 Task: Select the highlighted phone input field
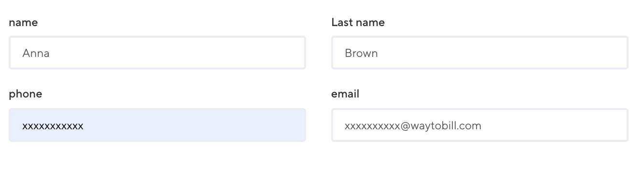click(x=157, y=125)
